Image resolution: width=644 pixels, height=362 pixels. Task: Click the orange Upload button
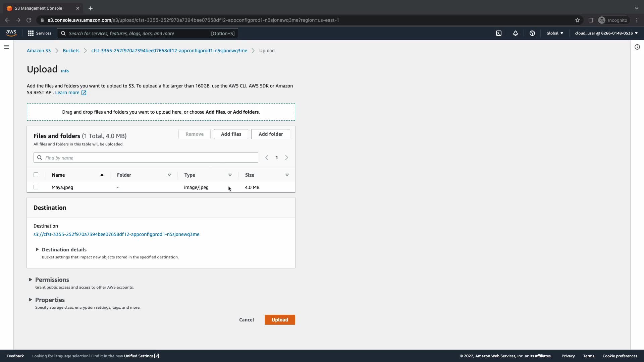[280, 320]
